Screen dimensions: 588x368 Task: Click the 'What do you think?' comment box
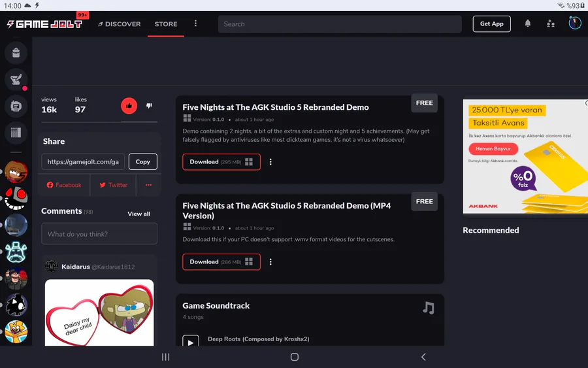click(99, 234)
